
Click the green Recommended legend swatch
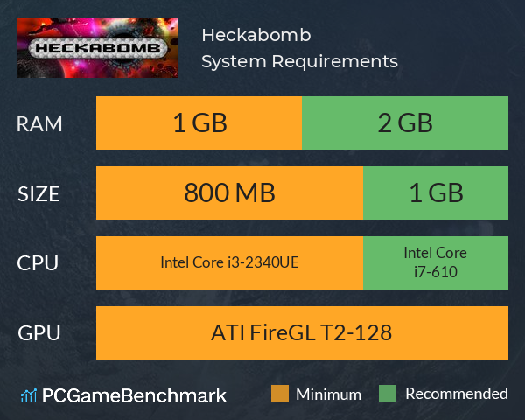tap(388, 394)
